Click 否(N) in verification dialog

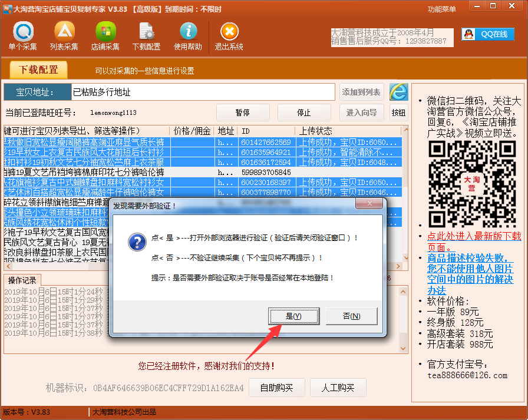[352, 316]
